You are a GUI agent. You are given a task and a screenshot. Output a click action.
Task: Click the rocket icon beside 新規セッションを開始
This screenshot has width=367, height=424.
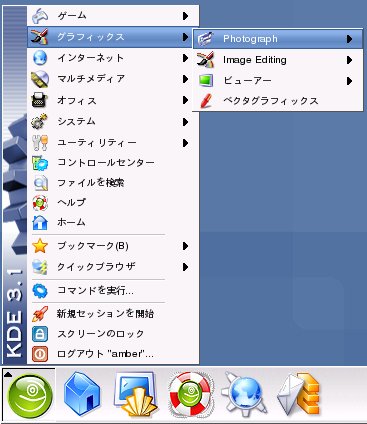[x=40, y=314]
